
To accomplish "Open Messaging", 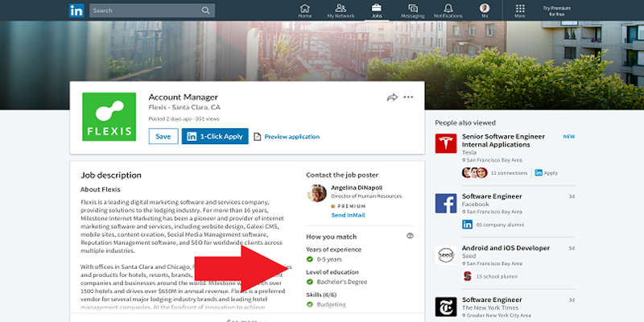I will click(x=412, y=11).
